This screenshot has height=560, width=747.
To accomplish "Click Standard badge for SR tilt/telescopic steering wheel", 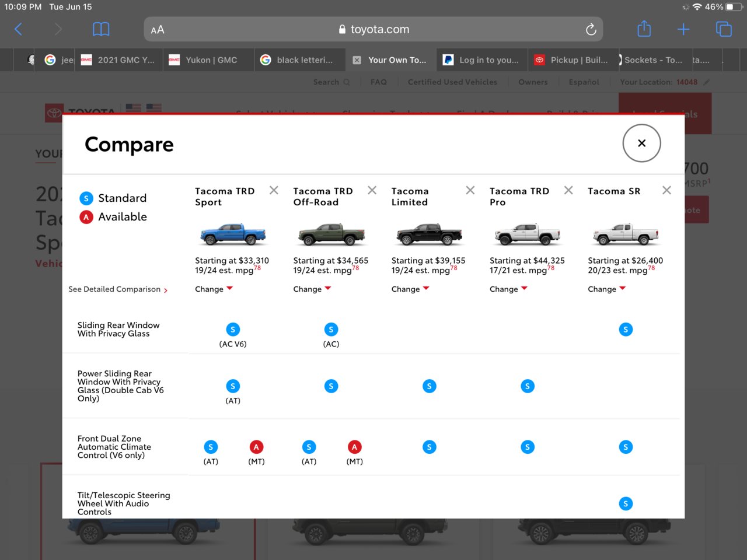I will click(626, 503).
